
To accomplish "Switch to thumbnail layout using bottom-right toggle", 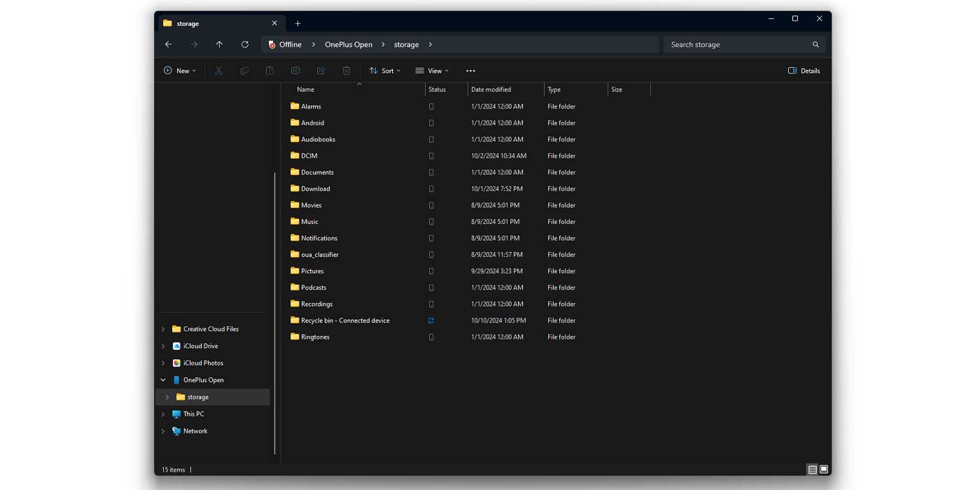I will [825, 469].
